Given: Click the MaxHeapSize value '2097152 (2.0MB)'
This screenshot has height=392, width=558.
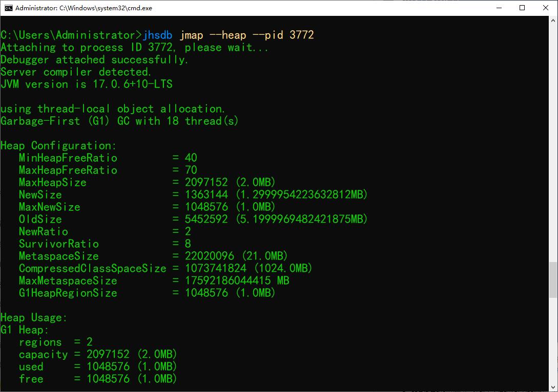Looking at the screenshot, I should point(230,183).
